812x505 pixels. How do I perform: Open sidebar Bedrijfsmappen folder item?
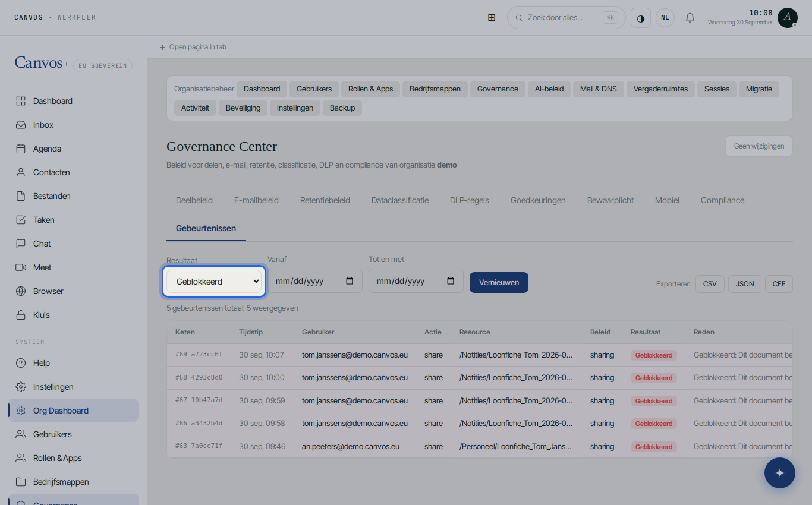coord(74,482)
